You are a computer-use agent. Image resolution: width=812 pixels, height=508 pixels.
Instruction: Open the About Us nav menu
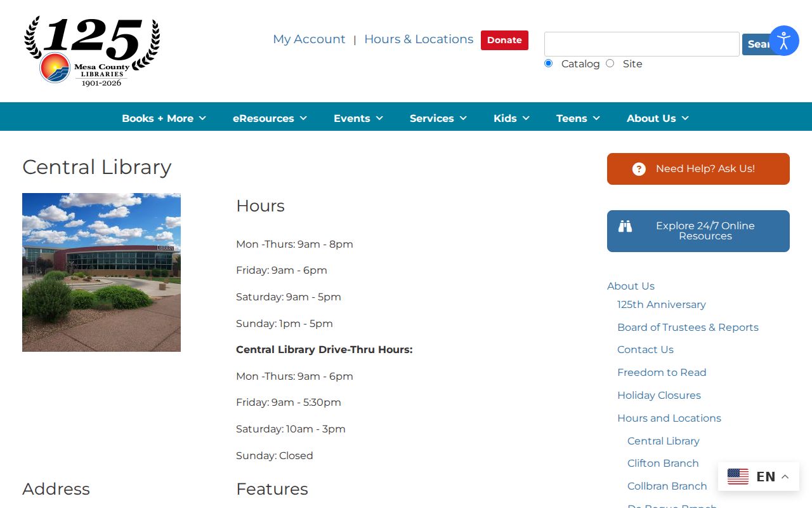652,118
